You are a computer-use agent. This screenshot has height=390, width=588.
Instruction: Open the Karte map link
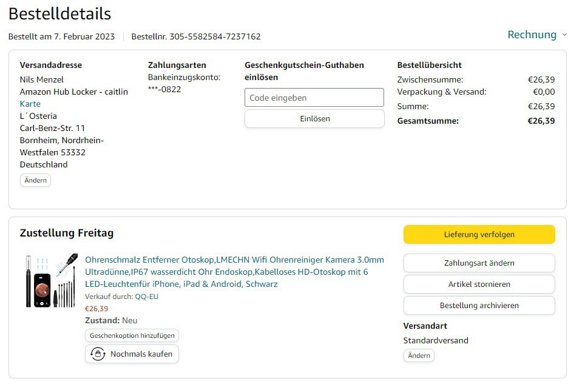coord(30,104)
